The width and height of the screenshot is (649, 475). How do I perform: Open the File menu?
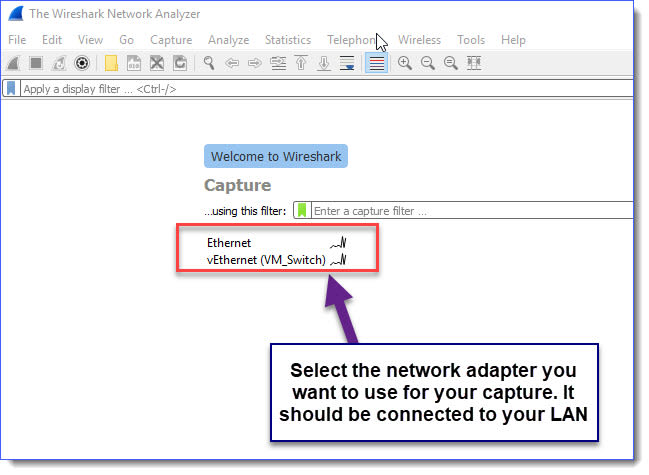17,40
